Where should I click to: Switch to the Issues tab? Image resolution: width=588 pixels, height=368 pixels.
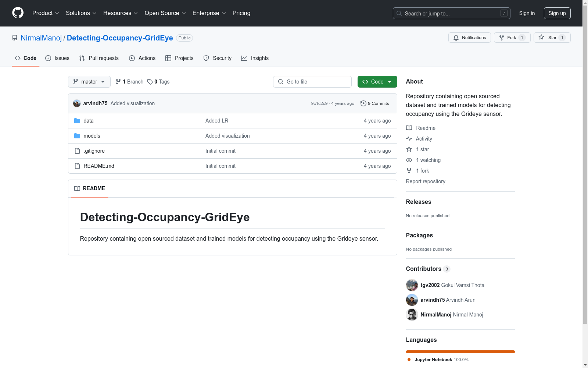[57, 58]
